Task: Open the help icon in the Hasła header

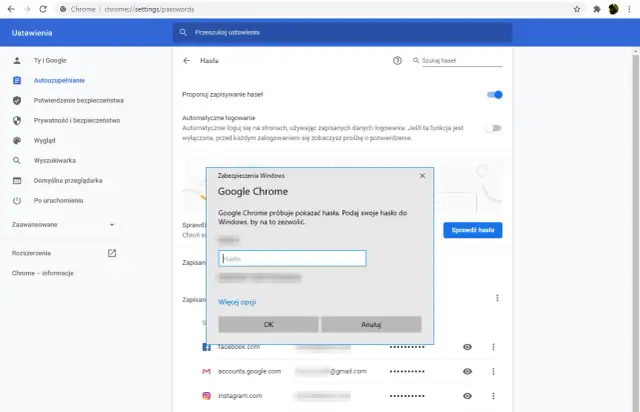Action: click(x=397, y=61)
